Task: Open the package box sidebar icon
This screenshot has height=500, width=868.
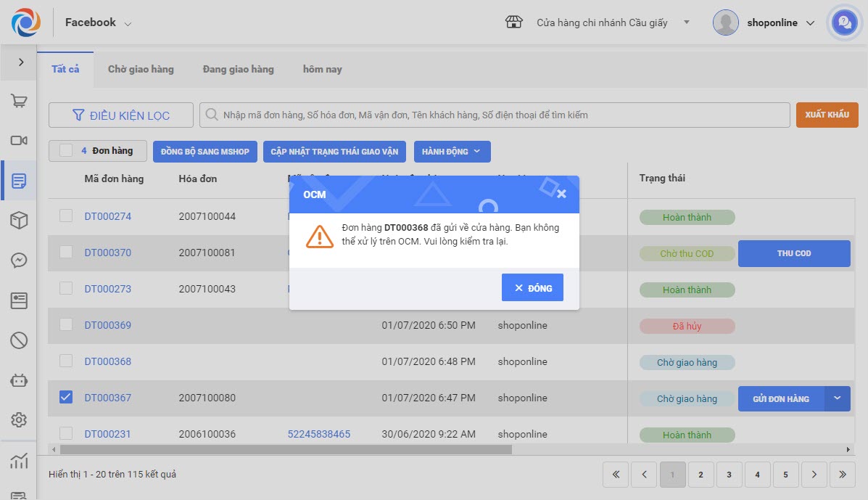Action: coord(19,221)
